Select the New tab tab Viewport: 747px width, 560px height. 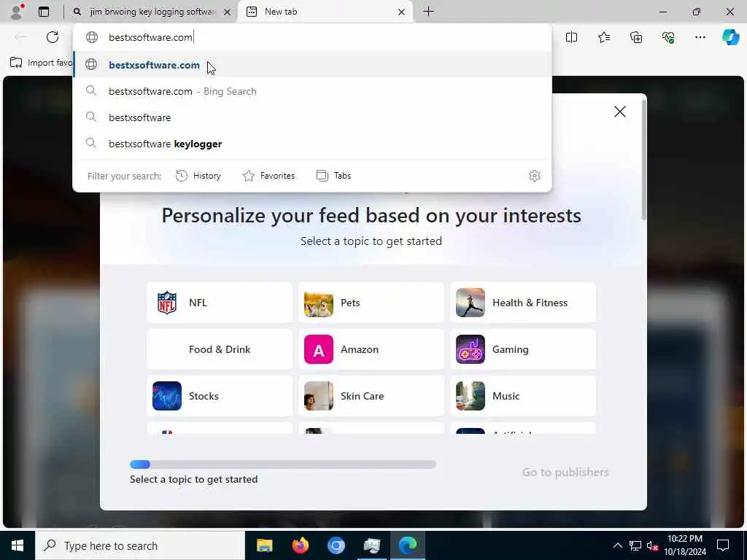[325, 12]
